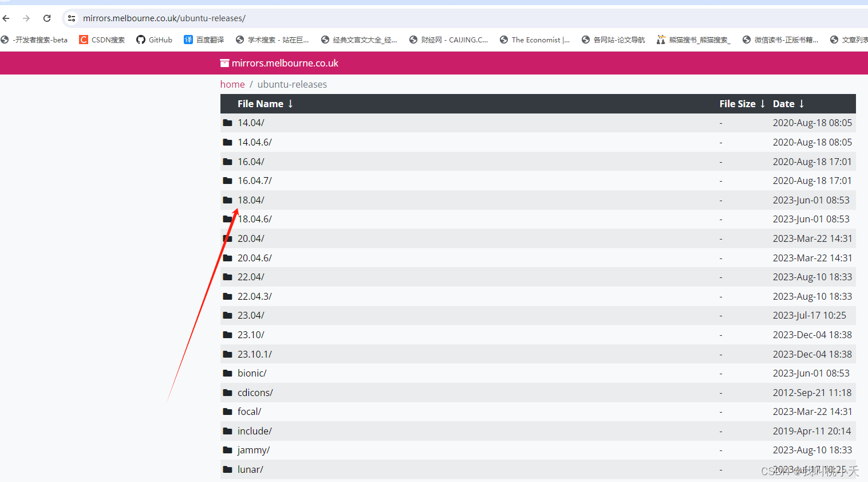Click the browser back arrow

point(6,18)
